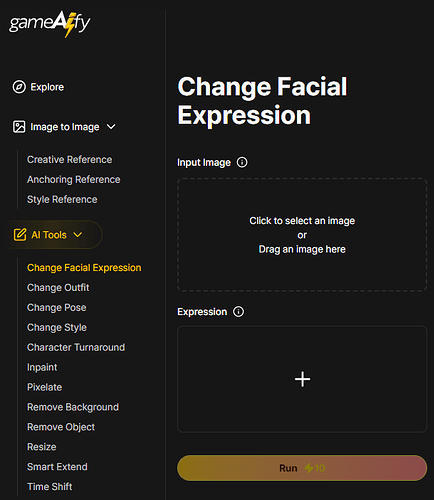Select Change Outfit tool
Viewport: 434px width, 500px height.
point(58,288)
